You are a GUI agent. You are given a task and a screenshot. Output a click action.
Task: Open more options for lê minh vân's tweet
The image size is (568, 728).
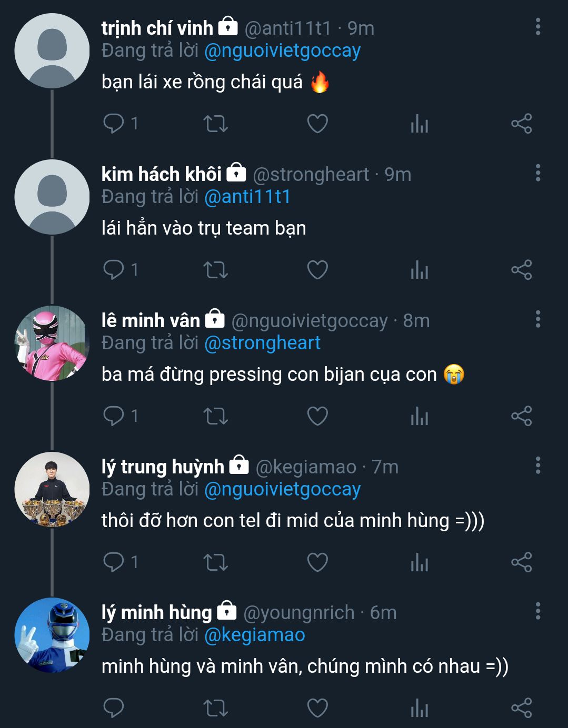[x=537, y=319]
